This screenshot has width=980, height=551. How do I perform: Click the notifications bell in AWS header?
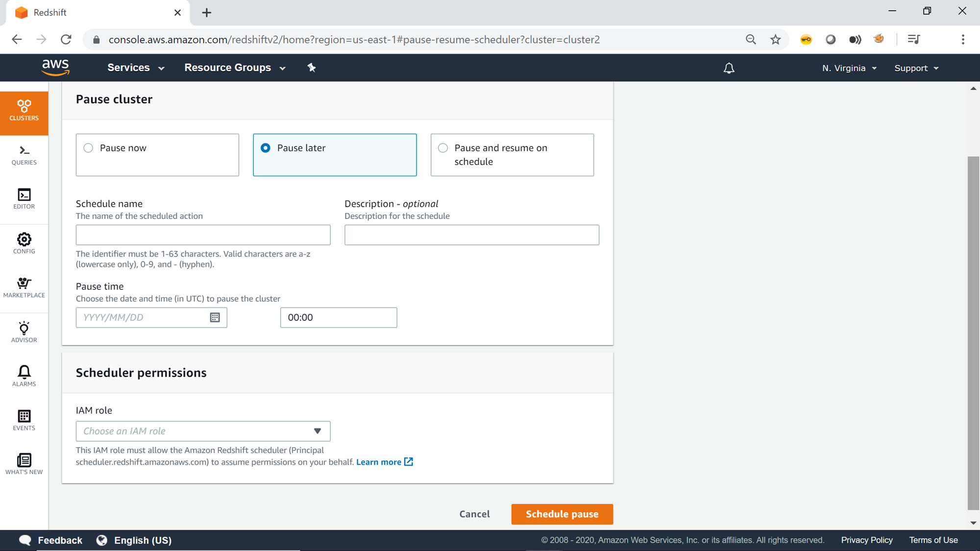(729, 68)
